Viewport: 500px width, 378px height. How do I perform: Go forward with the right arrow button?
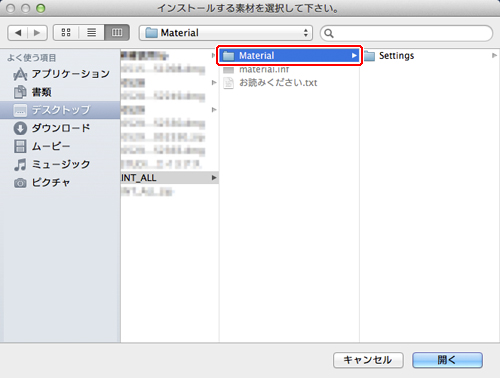37,33
